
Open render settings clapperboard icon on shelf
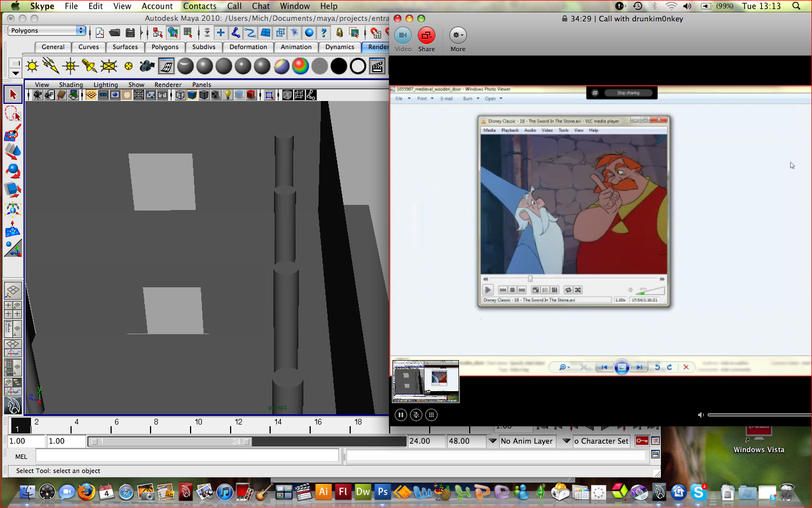(377, 66)
